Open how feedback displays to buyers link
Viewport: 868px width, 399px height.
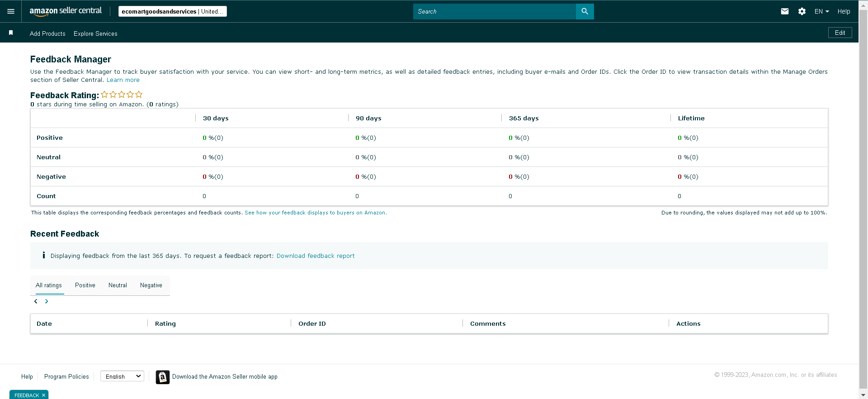tap(316, 213)
